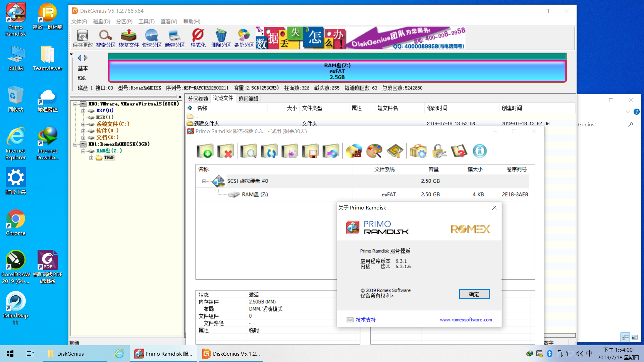Select the 新建文件夹 folder row

click(380, 123)
